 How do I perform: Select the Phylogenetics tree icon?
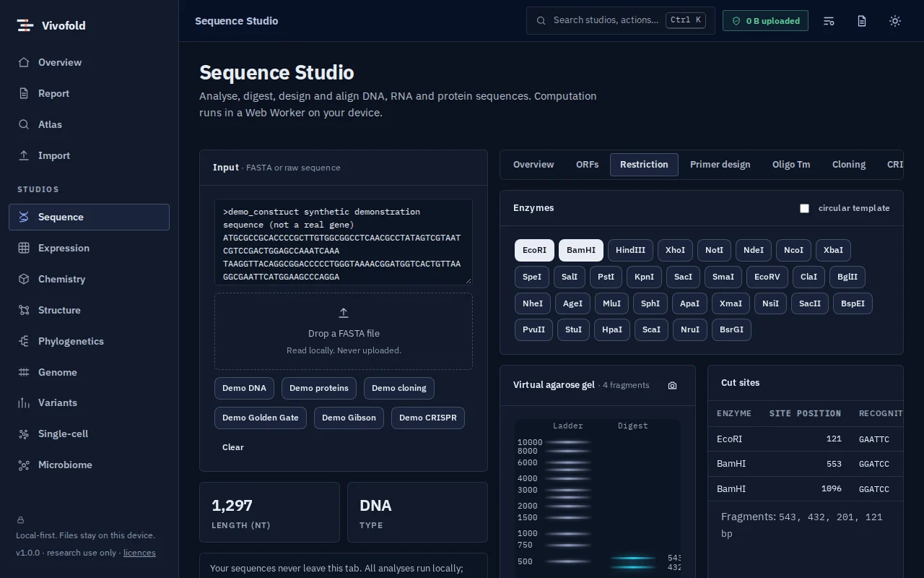pos(24,341)
